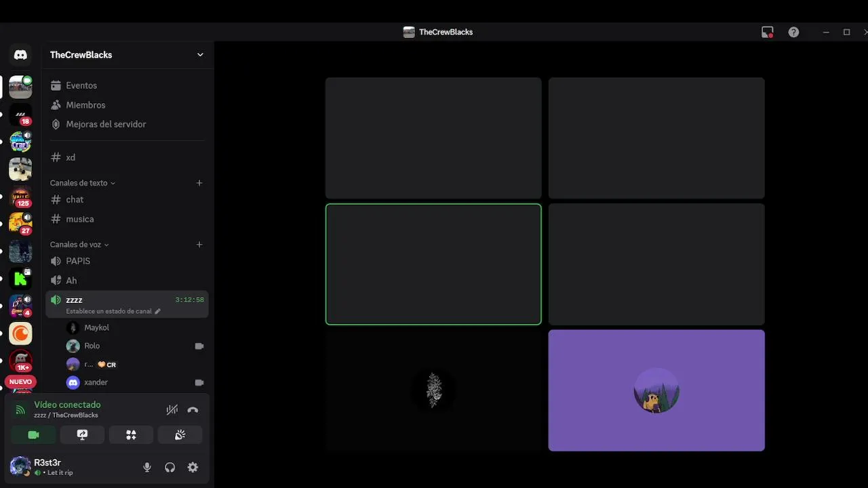The height and width of the screenshot is (488, 868).
Task: Jump to new mentions via NUEVO pill
Action: [20, 382]
